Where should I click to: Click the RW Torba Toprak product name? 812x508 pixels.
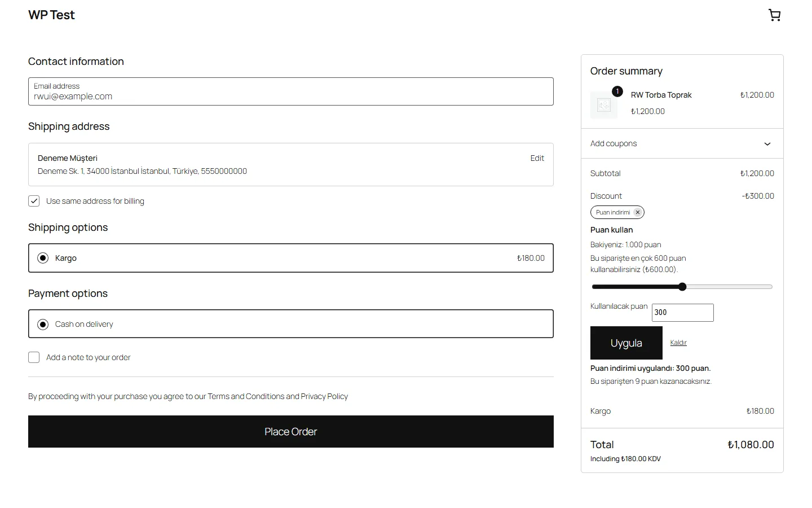tap(661, 95)
